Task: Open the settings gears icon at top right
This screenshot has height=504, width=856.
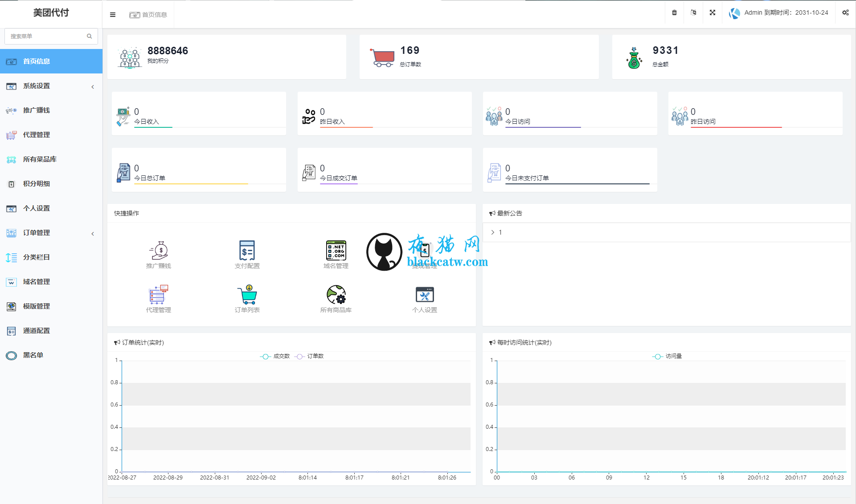Action: pyautogui.click(x=845, y=12)
